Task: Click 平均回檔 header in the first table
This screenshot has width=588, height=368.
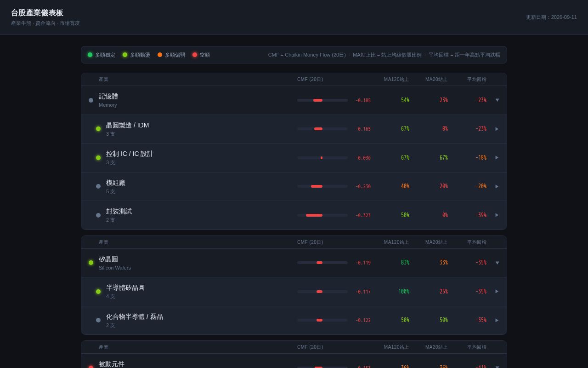Action: click(x=477, y=80)
